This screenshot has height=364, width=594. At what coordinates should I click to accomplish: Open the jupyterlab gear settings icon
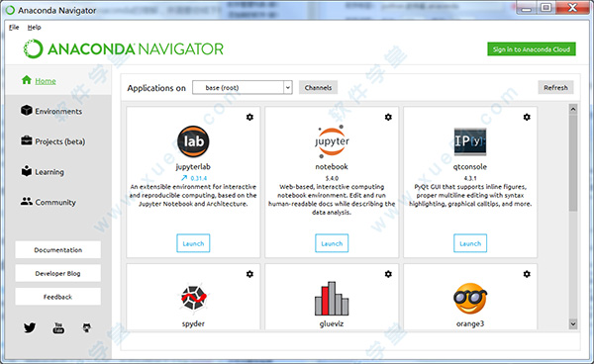coord(249,117)
